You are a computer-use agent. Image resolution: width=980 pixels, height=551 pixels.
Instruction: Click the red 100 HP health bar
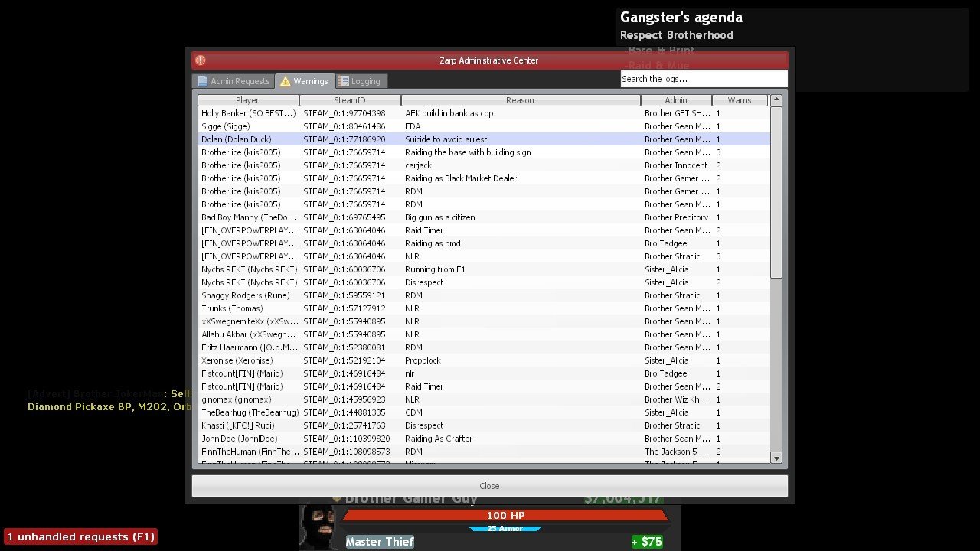point(505,516)
